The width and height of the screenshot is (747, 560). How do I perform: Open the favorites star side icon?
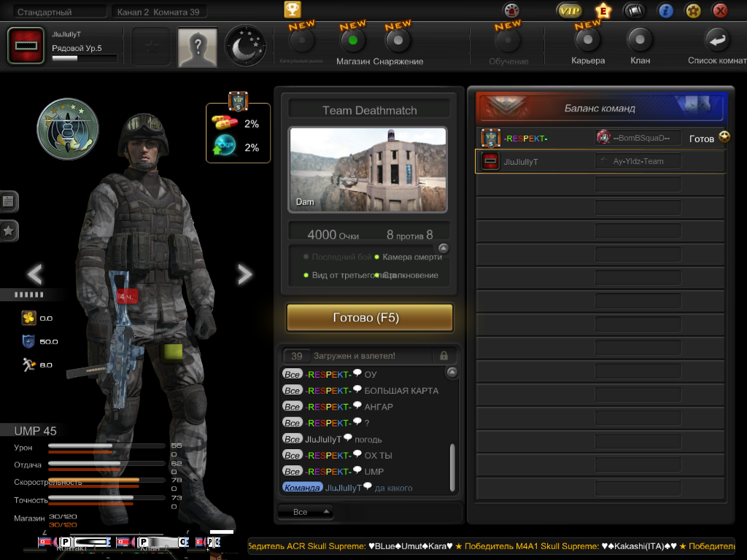[x=8, y=231]
